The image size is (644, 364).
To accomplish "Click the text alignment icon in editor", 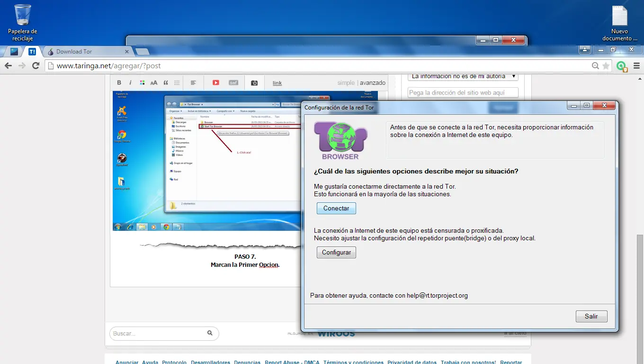I will click(193, 83).
